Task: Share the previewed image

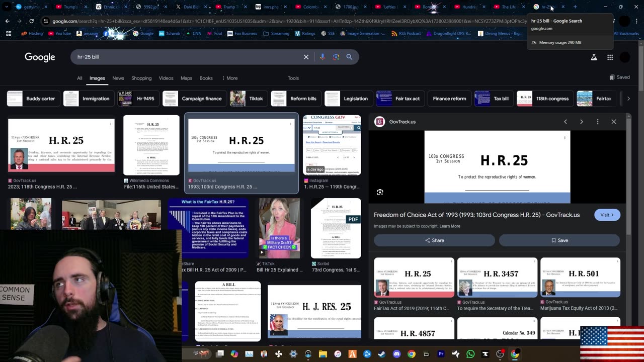Action: pyautogui.click(x=434, y=240)
